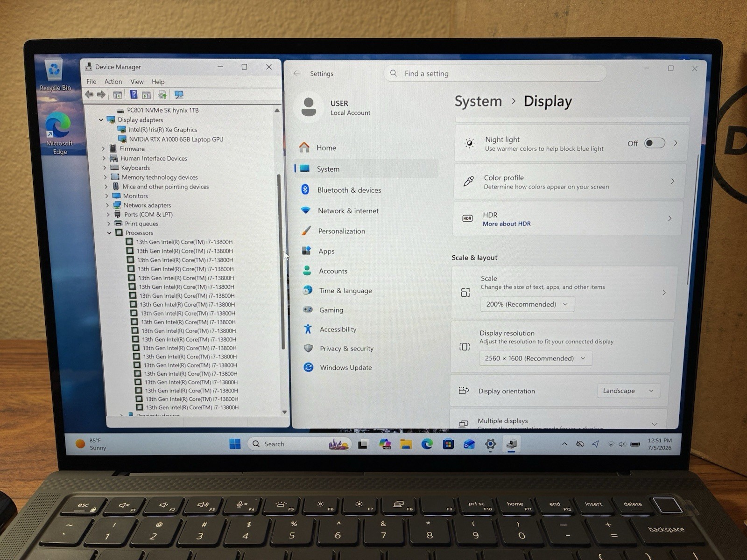747x560 pixels.
Task: Show hidden tray icons chevron
Action: [x=564, y=444]
